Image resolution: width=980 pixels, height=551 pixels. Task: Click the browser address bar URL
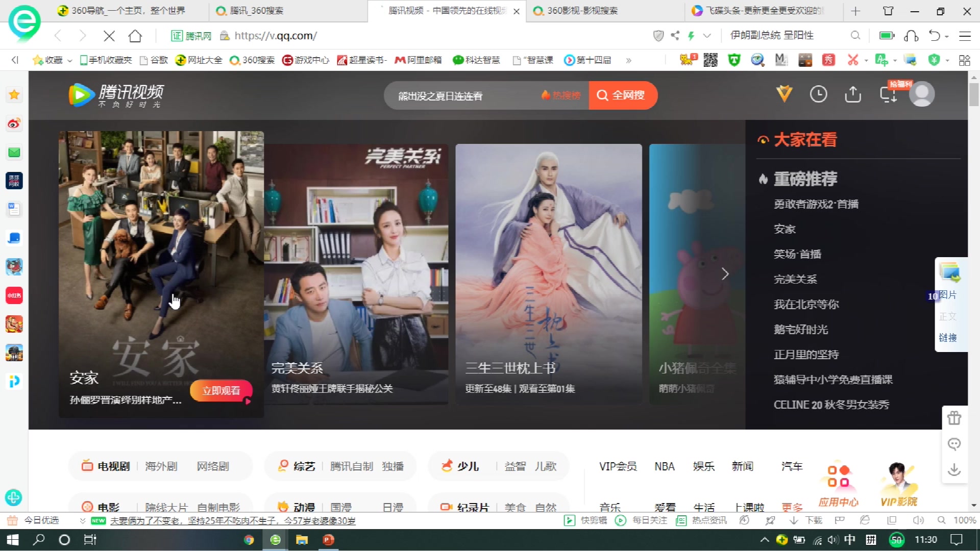point(276,36)
